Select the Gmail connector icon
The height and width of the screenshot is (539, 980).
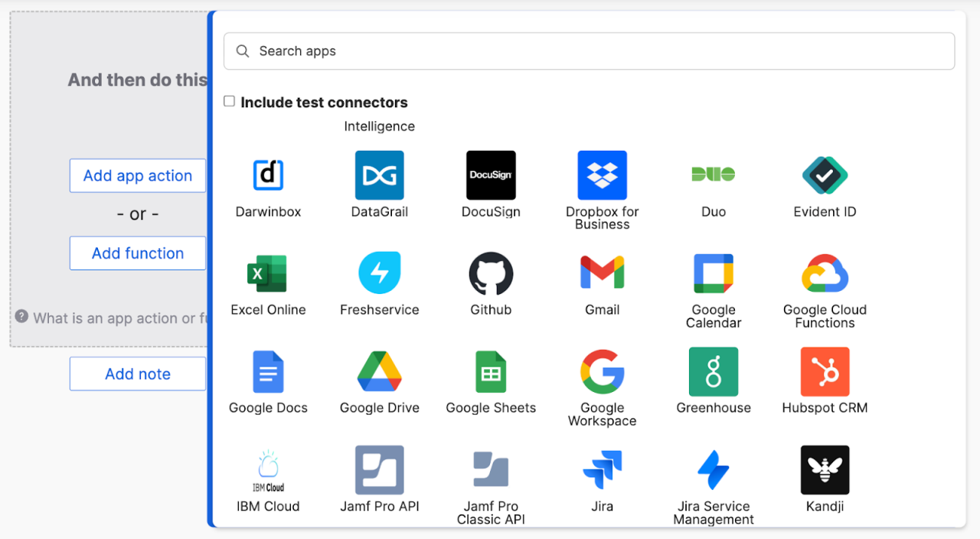tap(602, 273)
